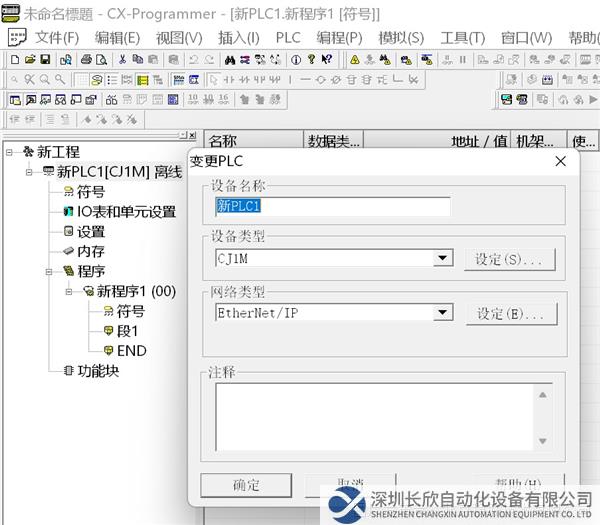Click the 设备名称 text field
The image size is (600, 525).
tap(332, 206)
